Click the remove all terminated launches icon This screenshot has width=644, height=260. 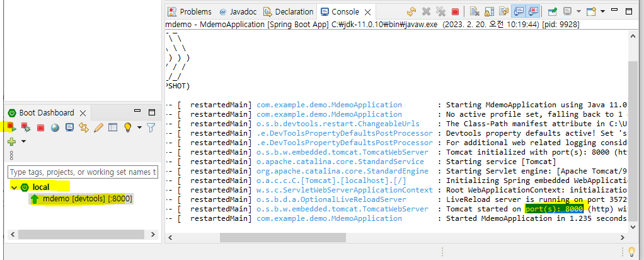click(x=440, y=11)
